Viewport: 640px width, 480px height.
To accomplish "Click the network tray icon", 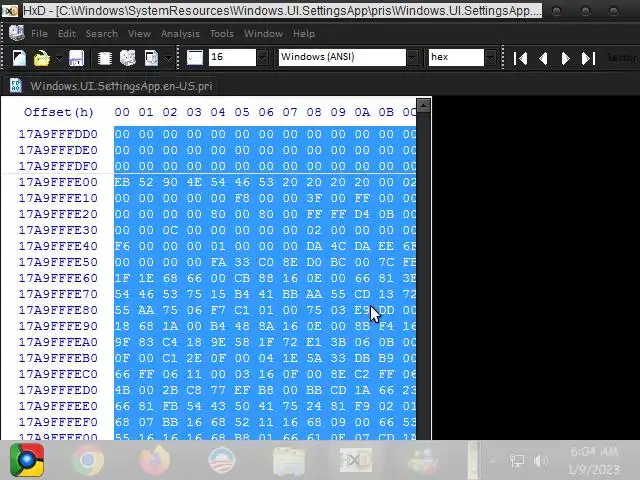I will [517, 461].
